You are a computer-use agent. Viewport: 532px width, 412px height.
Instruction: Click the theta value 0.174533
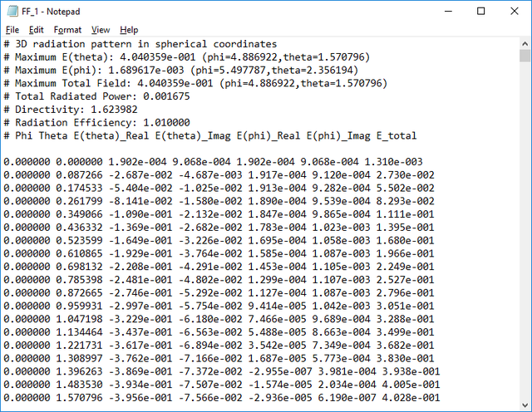click(79, 189)
